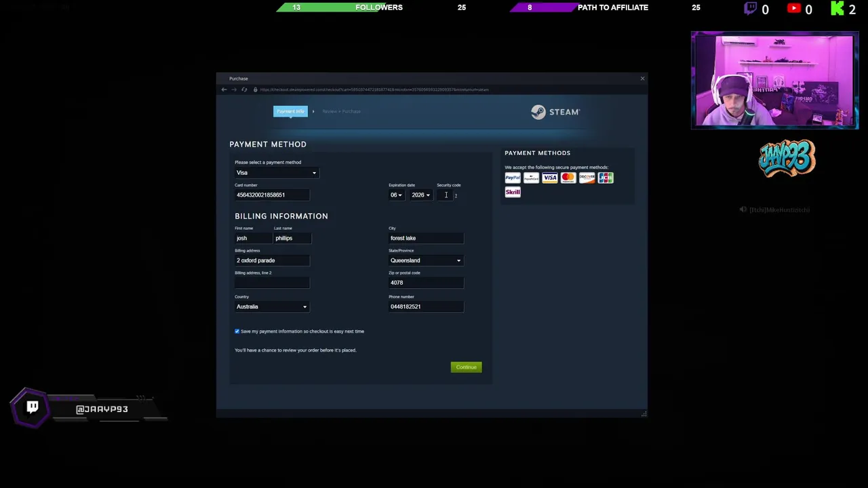
Task: Click the Purchase window title text
Action: pos(239,79)
